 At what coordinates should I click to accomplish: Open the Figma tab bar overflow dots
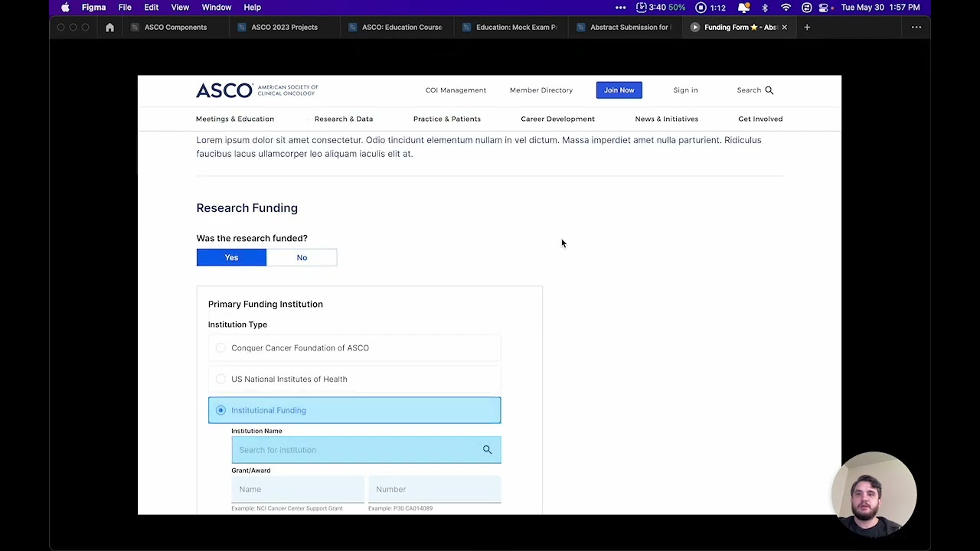pos(916,28)
